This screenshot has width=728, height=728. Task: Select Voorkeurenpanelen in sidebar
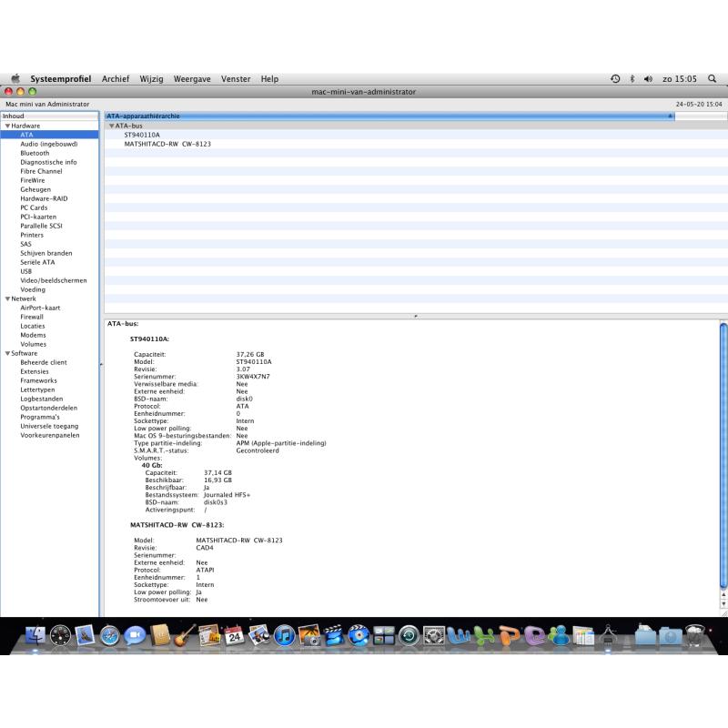[x=50, y=436]
